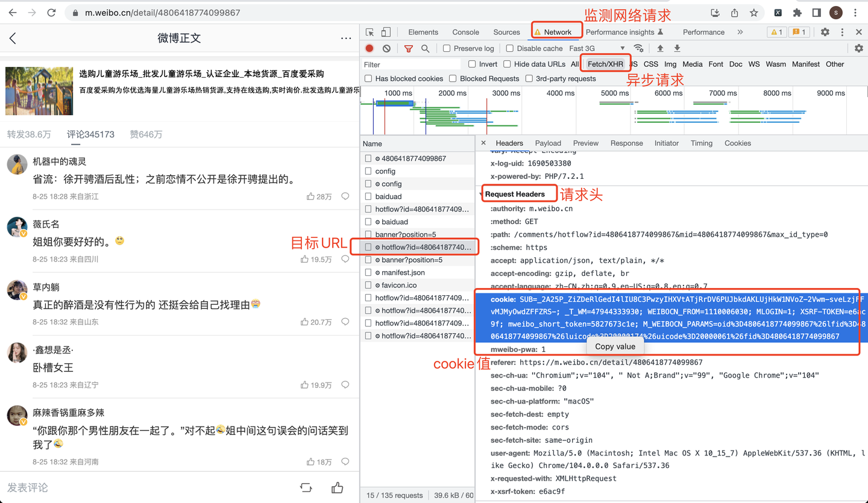Open the Chrome side panel icon
868x503 pixels.
(x=816, y=13)
